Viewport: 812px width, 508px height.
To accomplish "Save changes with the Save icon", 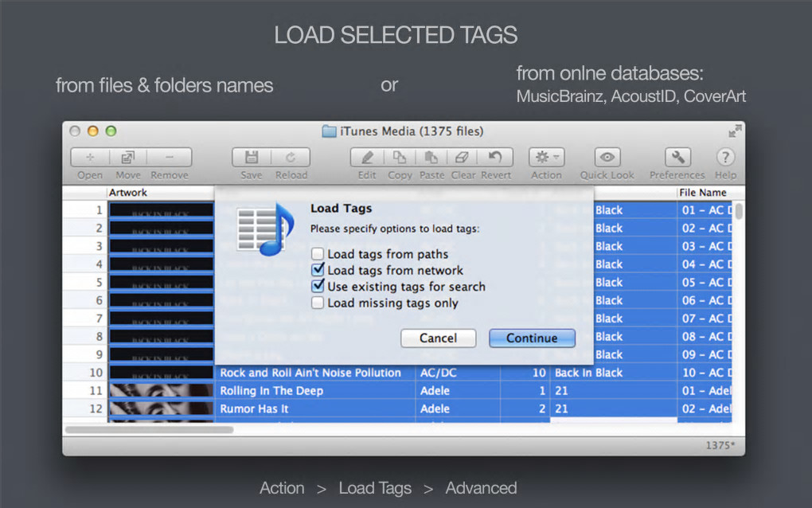I will (x=251, y=157).
